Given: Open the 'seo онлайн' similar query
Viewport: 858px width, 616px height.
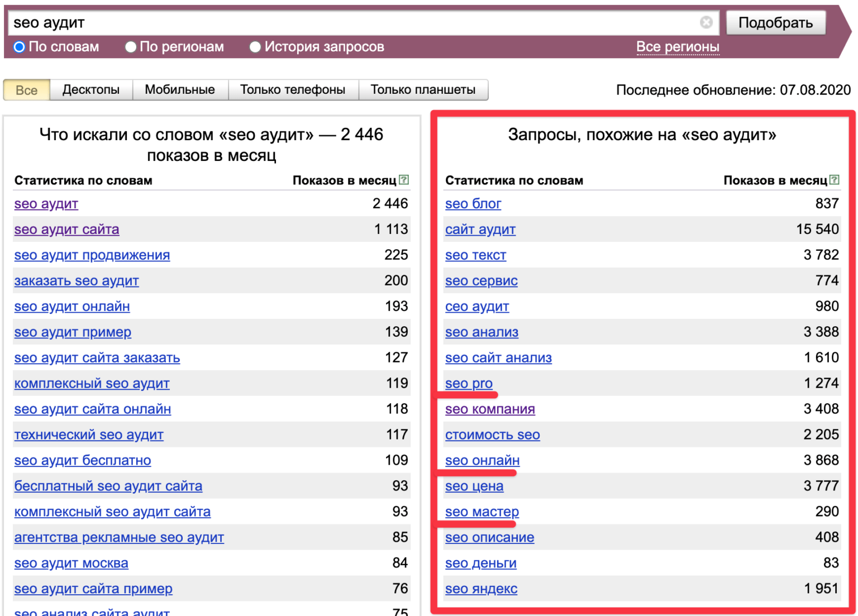Looking at the screenshot, I should click(483, 461).
